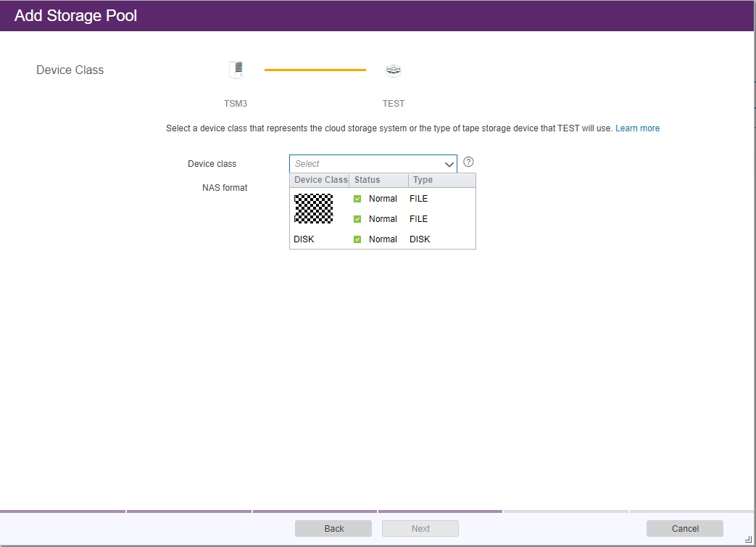Choose the DISK device class option
The width and height of the screenshot is (756, 547).
tap(304, 239)
